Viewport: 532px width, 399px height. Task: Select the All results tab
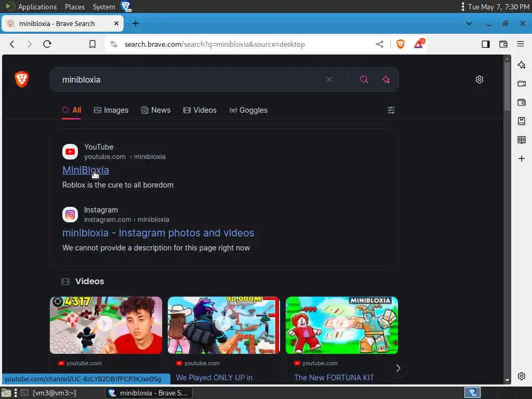(72, 110)
